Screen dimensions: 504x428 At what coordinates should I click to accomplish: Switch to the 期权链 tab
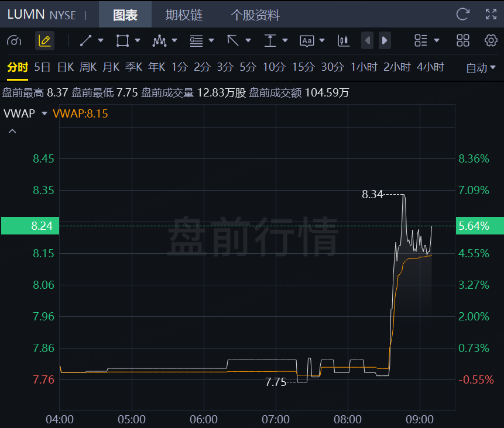[184, 15]
